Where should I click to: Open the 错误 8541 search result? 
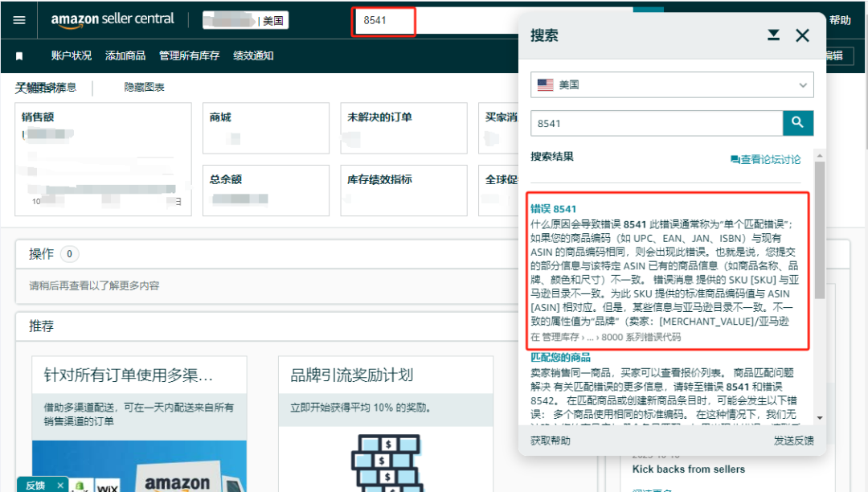(x=553, y=209)
